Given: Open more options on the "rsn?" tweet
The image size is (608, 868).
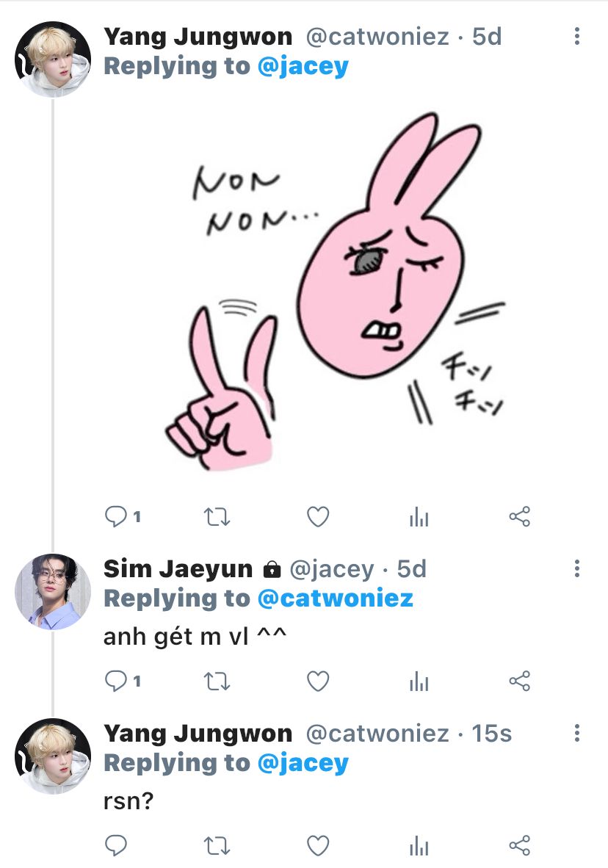Looking at the screenshot, I should click(577, 733).
